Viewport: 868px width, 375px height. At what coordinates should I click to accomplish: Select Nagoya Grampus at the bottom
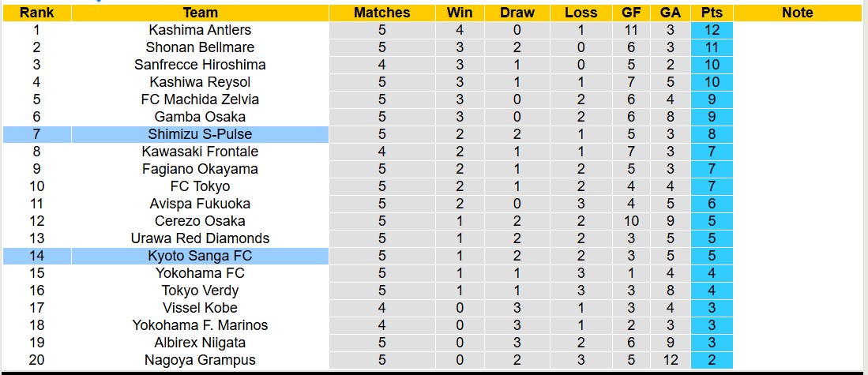tap(200, 360)
